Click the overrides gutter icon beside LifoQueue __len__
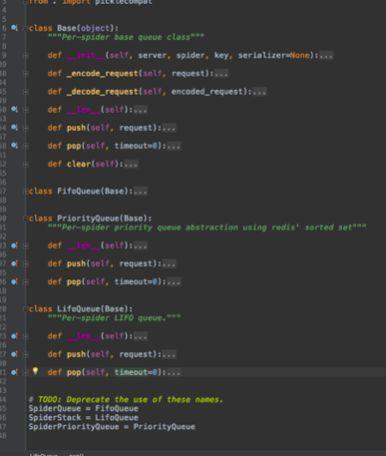Screen dimensions: 386x456 click(14, 336)
